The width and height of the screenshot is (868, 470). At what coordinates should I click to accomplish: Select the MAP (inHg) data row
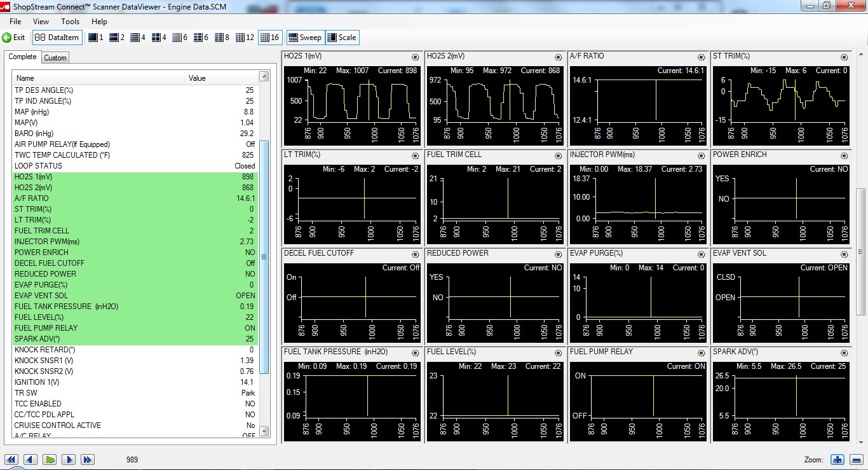(135, 112)
